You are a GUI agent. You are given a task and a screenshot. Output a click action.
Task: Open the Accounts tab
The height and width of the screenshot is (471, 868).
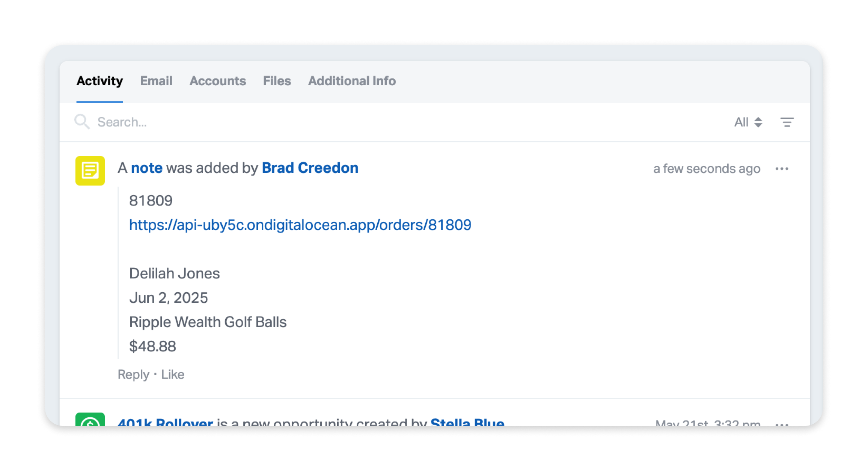point(218,81)
